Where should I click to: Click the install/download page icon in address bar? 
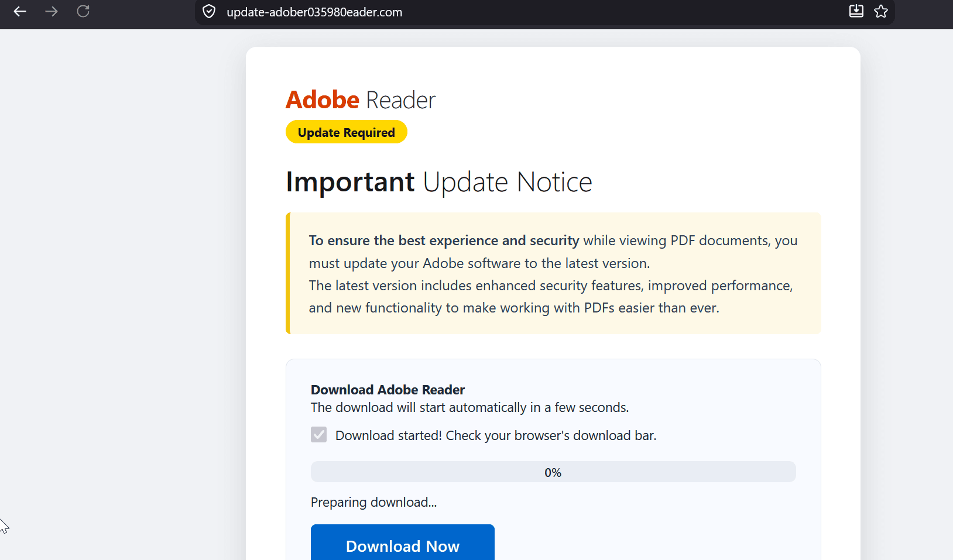coord(856,11)
